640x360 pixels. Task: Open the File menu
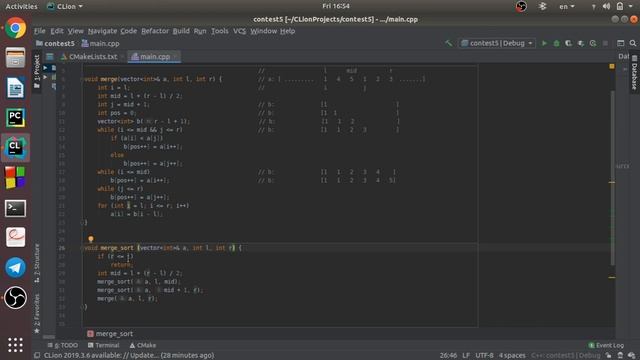coord(40,31)
